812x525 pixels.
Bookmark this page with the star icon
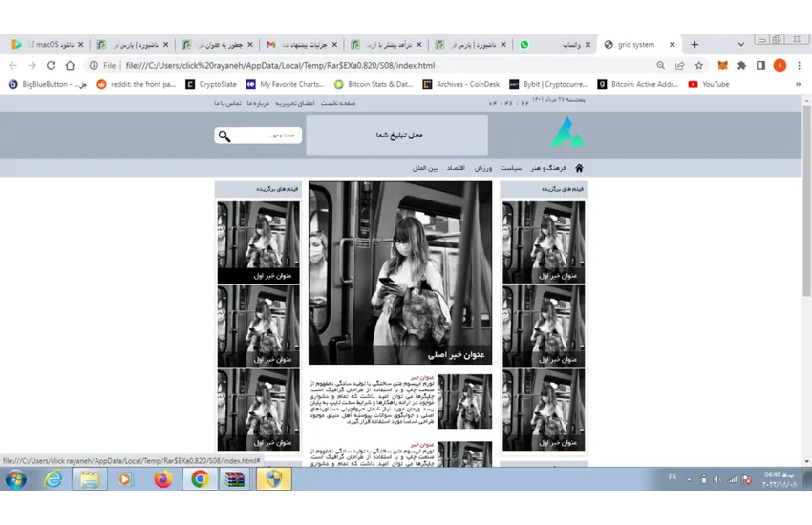coord(699,66)
